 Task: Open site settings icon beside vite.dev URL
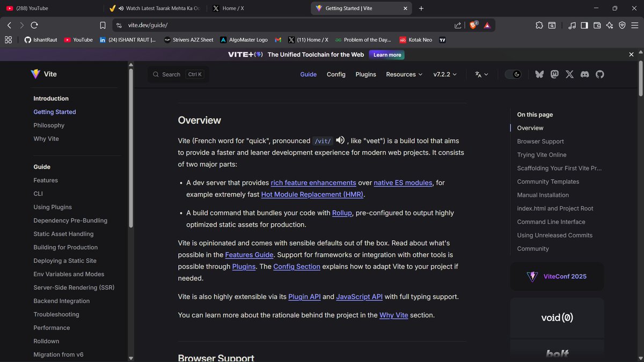118,25
